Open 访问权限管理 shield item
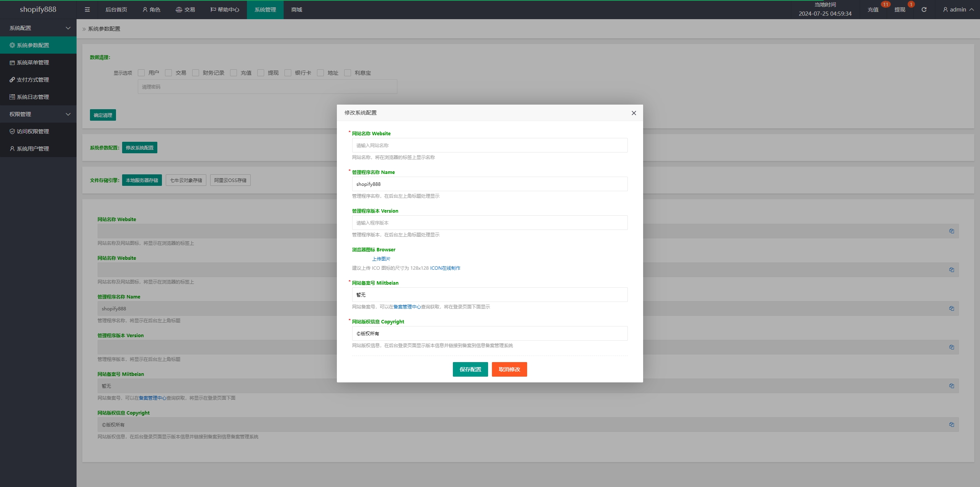 point(33,131)
